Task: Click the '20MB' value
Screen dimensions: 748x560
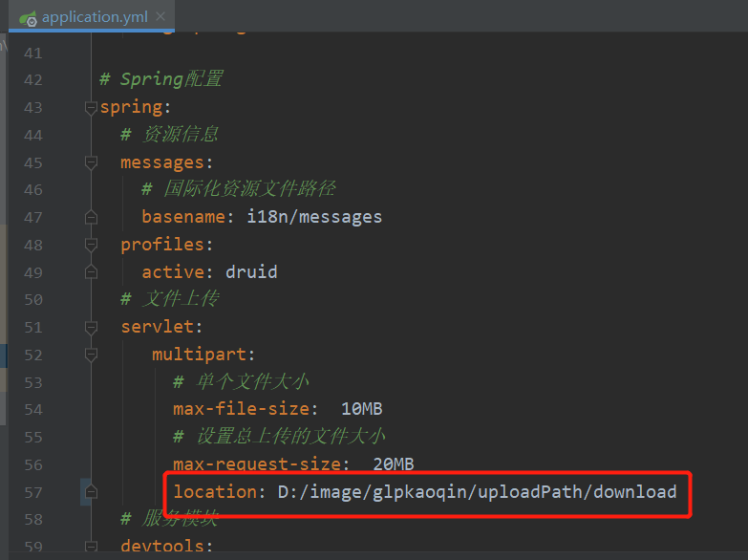Action: coord(393,463)
